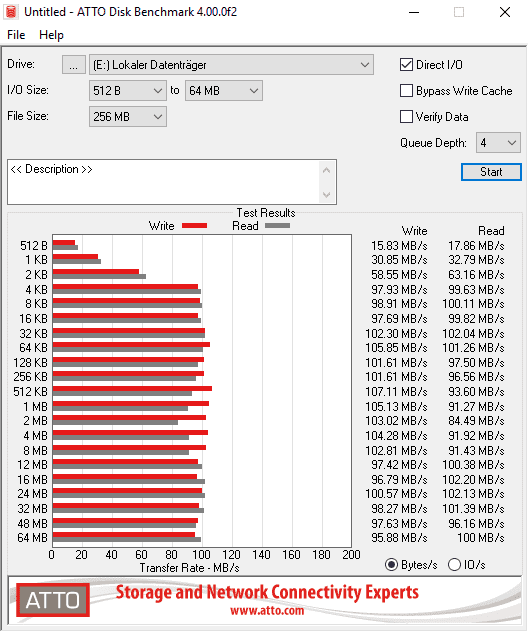Click the Storage and Network Connectivity Experts banner text

[x=267, y=592]
